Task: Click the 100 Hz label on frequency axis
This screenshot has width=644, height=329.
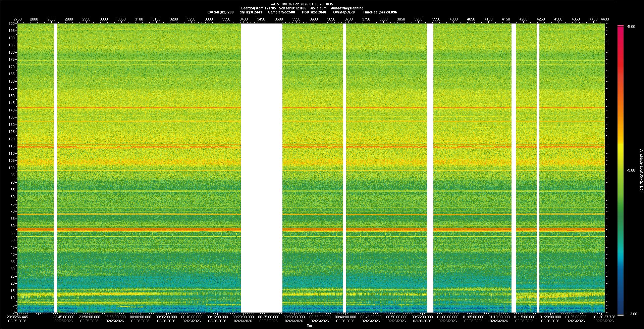Action: point(12,168)
